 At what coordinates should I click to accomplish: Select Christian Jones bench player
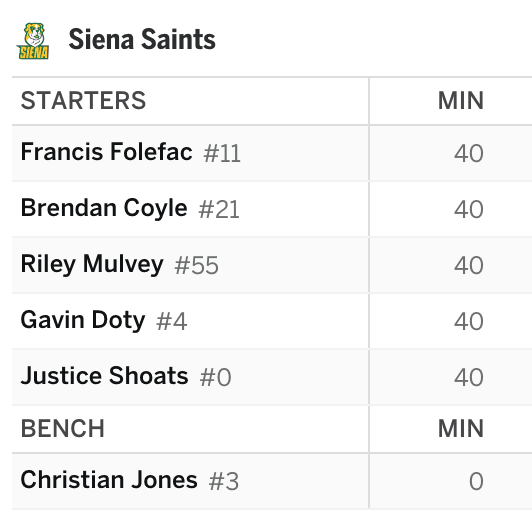click(109, 480)
